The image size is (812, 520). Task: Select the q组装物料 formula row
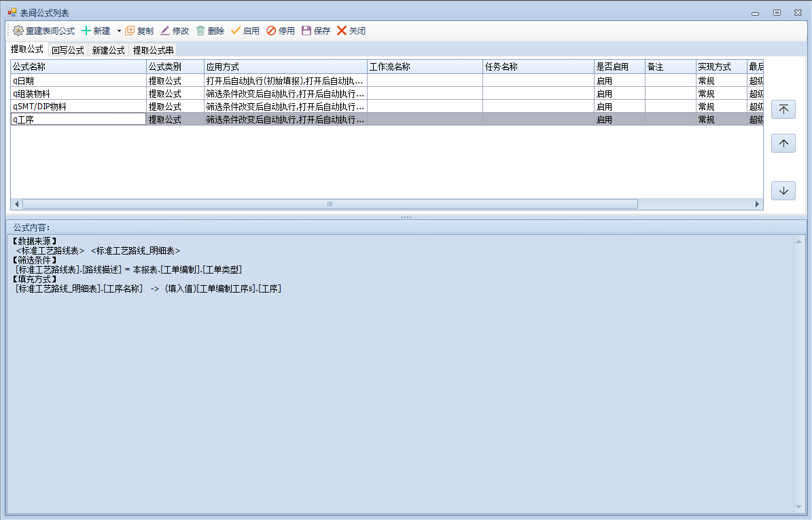(x=78, y=94)
